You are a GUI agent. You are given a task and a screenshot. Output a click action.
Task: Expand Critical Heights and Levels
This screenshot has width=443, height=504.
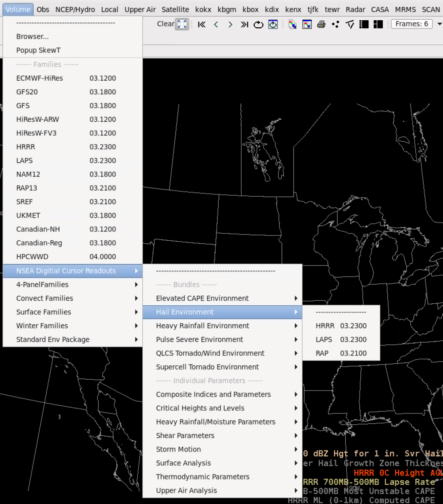(222, 408)
